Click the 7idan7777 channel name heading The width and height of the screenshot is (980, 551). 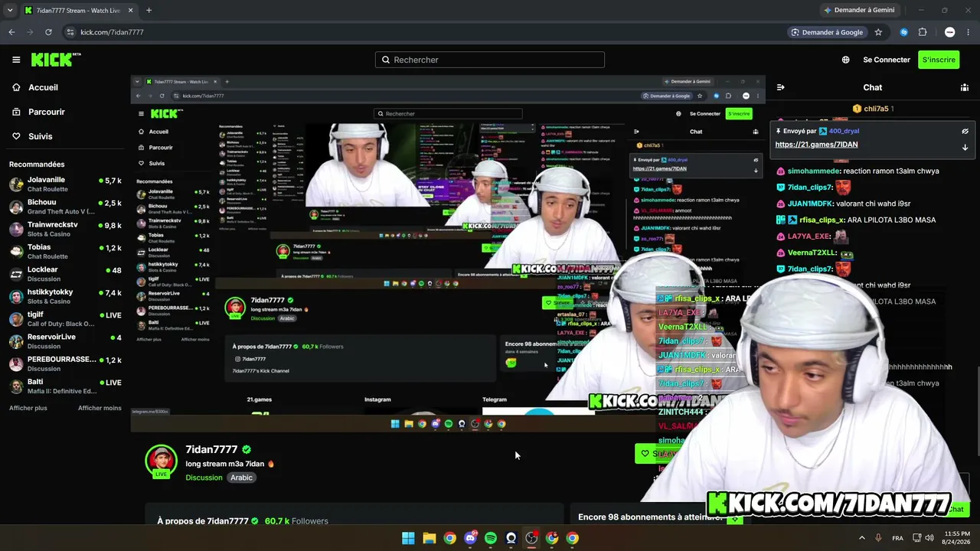tap(211, 449)
